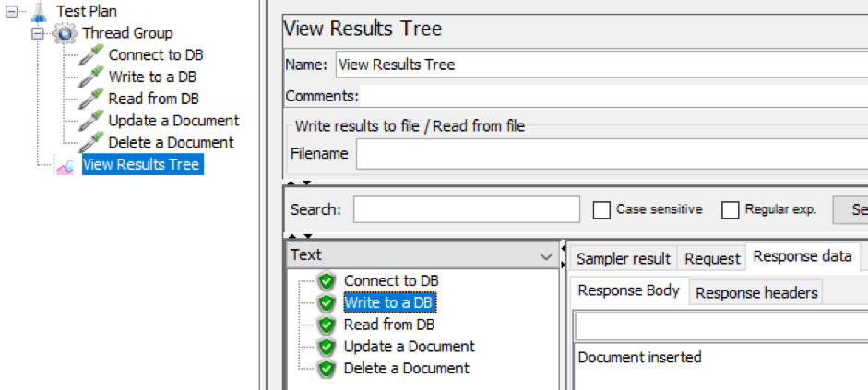Click the split-pane arrows below the Search bar
This screenshot has width=868, height=390.
[300, 236]
